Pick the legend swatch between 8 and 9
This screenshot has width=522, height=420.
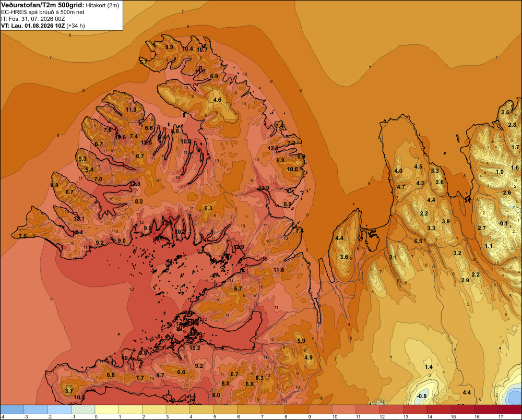(x=296, y=410)
